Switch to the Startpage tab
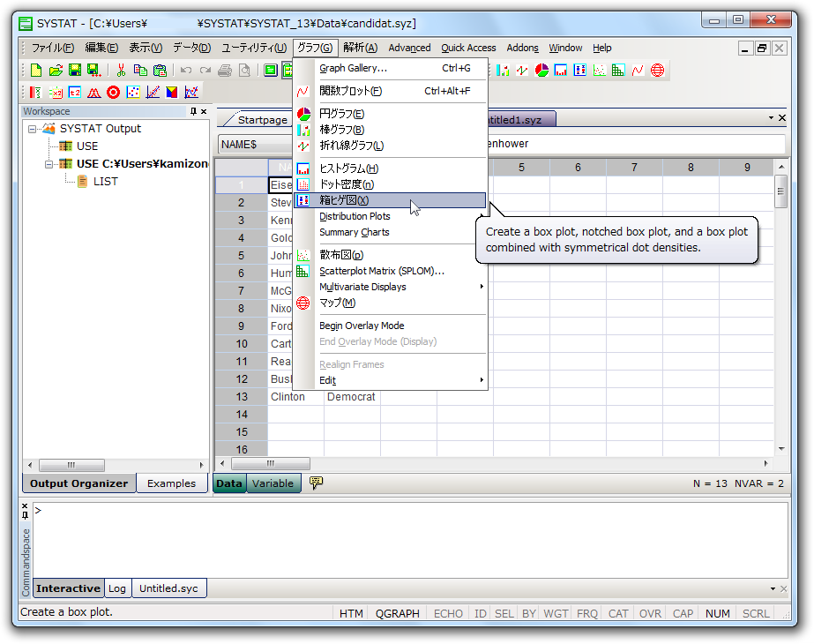Image resolution: width=814 pixels, height=644 pixels. tap(262, 120)
